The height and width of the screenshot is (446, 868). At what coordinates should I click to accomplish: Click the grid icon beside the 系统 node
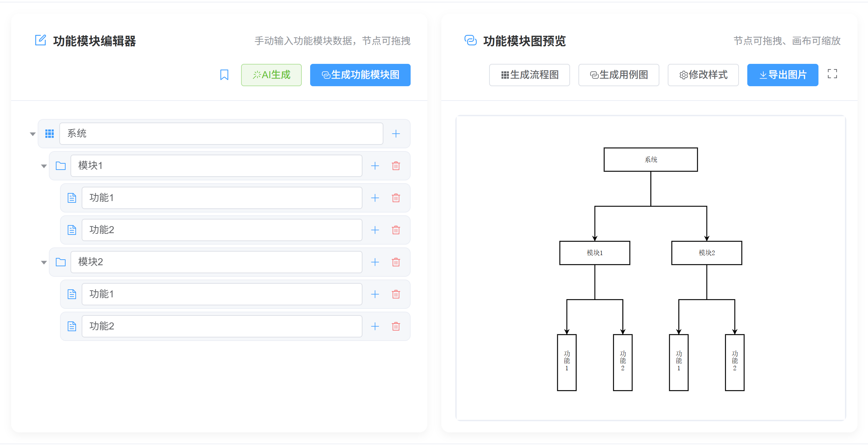click(50, 133)
